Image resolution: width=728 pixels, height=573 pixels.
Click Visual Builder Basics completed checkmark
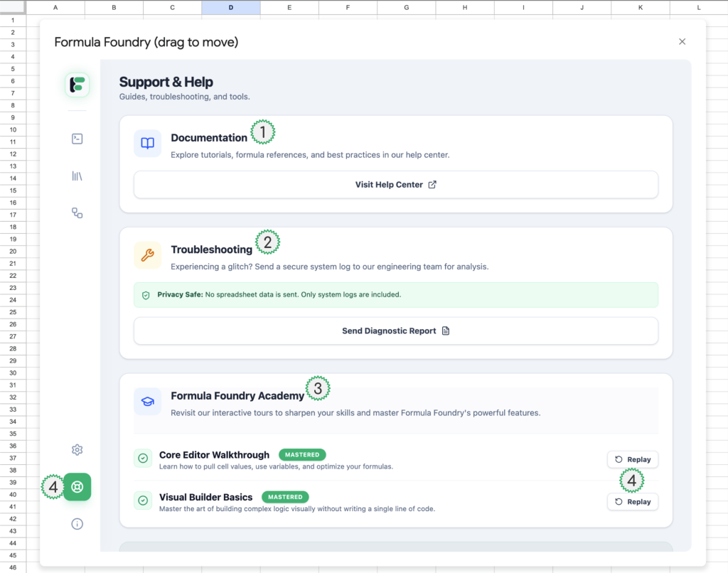click(x=143, y=500)
